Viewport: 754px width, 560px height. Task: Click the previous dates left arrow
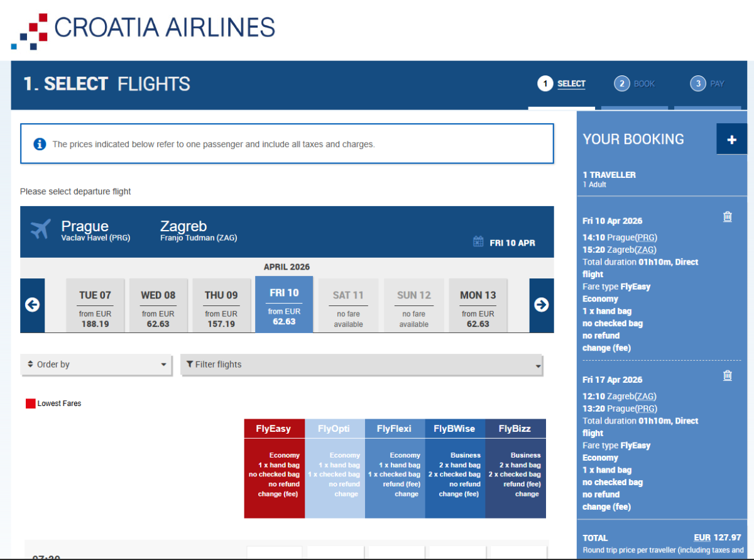pyautogui.click(x=32, y=305)
